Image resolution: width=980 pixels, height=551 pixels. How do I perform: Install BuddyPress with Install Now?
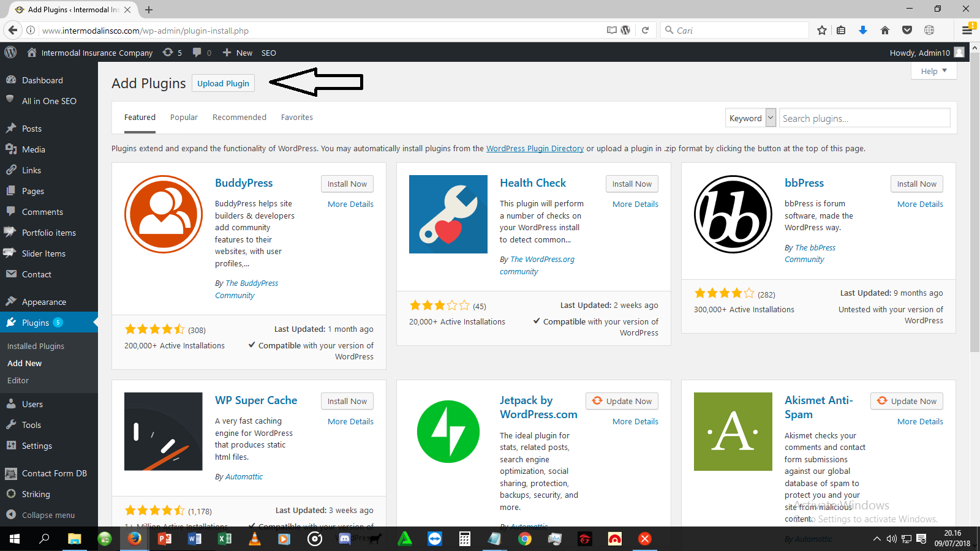[x=347, y=184]
